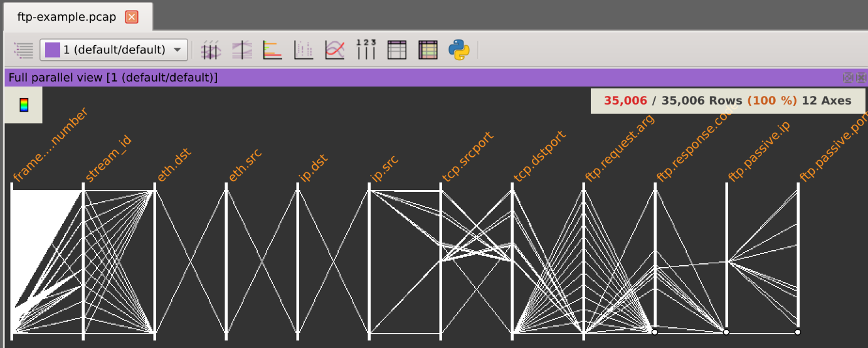Image resolution: width=868 pixels, height=348 pixels.
Task: Click the circle handle under ftp.passive.ip axis
Action: pyautogui.click(x=726, y=332)
